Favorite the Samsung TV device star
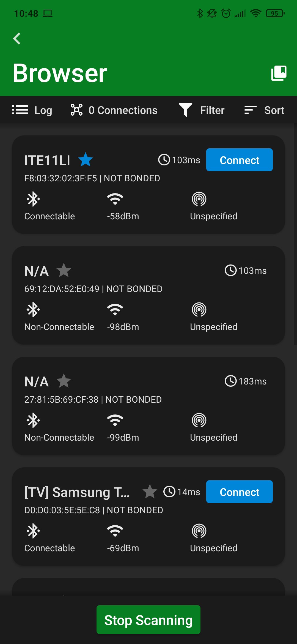This screenshot has height=644, width=297. pos(150,492)
